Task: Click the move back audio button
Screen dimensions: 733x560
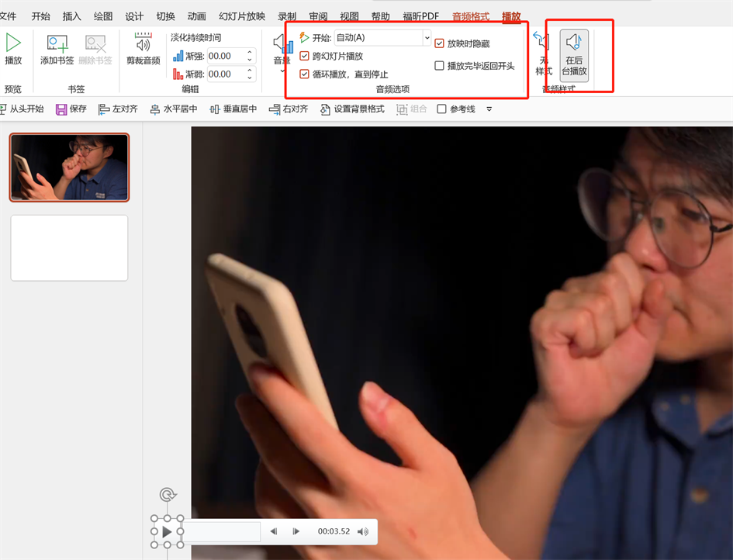Action: pyautogui.click(x=273, y=531)
